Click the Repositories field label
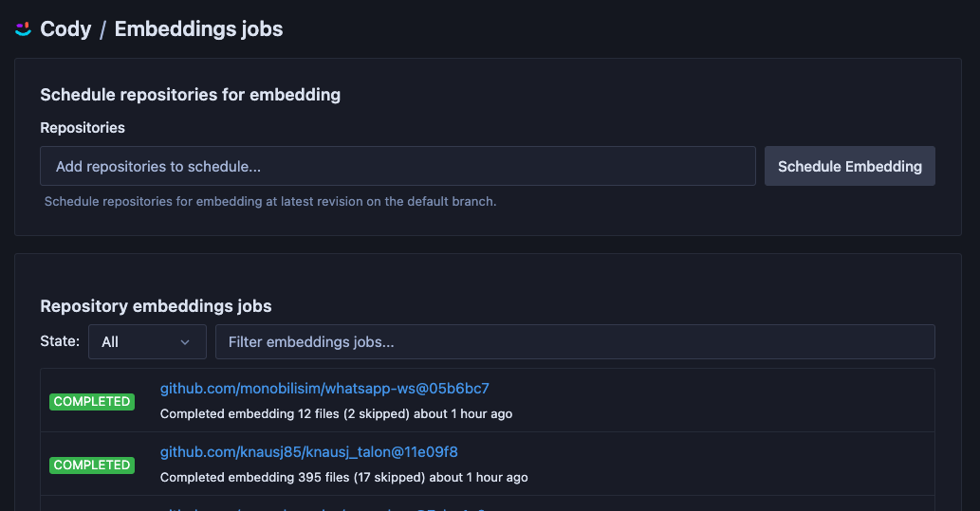Screen dimensions: 980x511 83,127
